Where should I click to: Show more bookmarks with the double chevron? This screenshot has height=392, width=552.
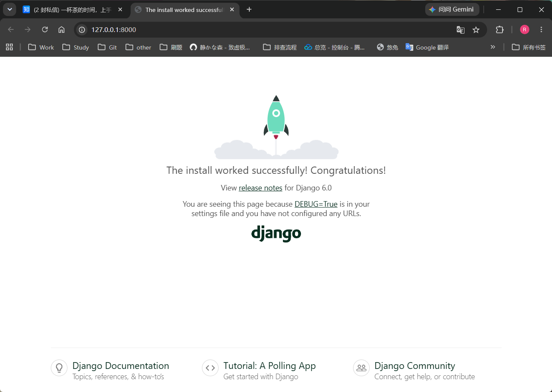[493, 47]
